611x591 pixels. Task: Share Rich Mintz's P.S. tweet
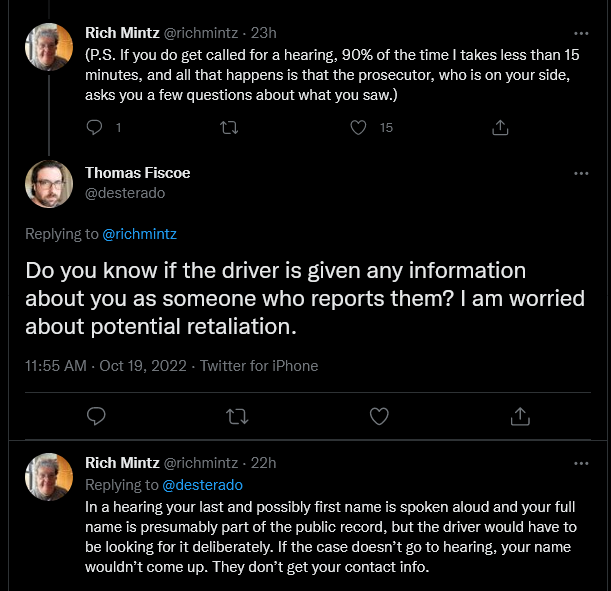(x=500, y=127)
